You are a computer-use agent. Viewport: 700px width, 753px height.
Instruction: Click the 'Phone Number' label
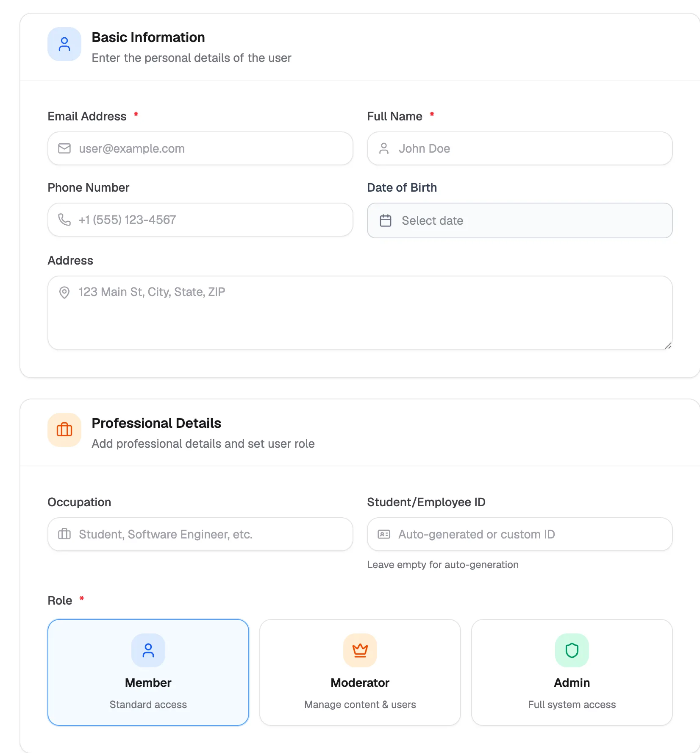tap(89, 187)
